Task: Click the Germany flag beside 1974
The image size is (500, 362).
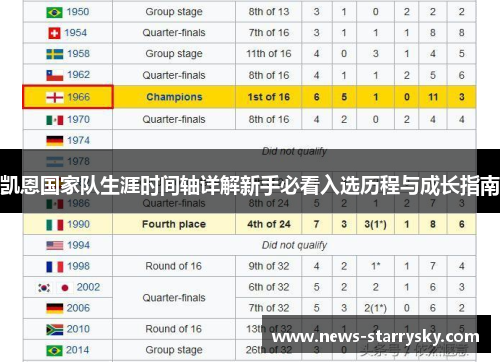Action: click(55, 141)
